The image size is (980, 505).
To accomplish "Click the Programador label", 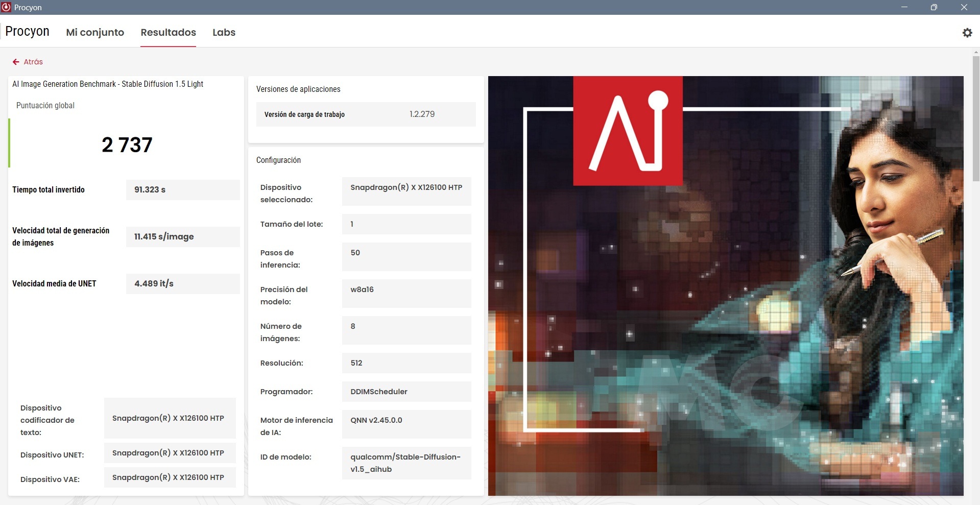I will tap(286, 392).
